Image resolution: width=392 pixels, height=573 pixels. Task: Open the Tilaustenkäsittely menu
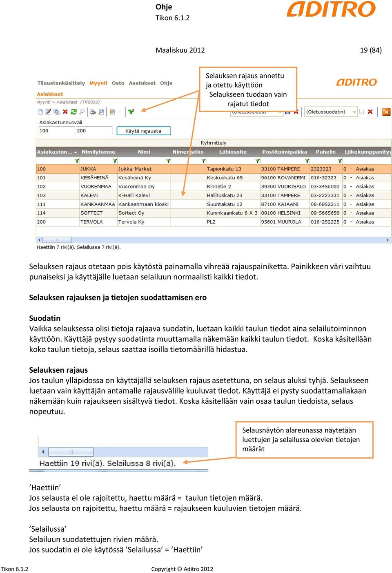pyautogui.click(x=61, y=83)
